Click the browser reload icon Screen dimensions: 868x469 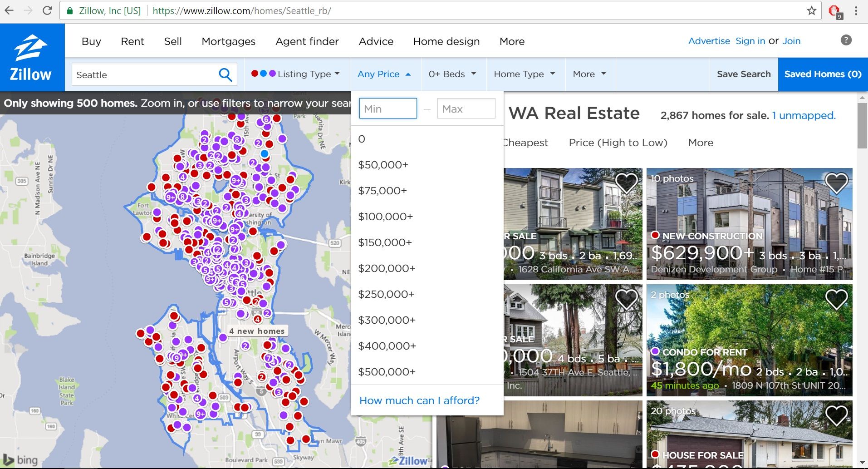pyautogui.click(x=47, y=10)
